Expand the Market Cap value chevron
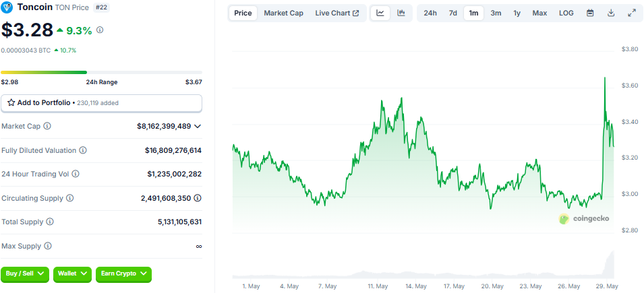644x293 pixels. [198, 126]
